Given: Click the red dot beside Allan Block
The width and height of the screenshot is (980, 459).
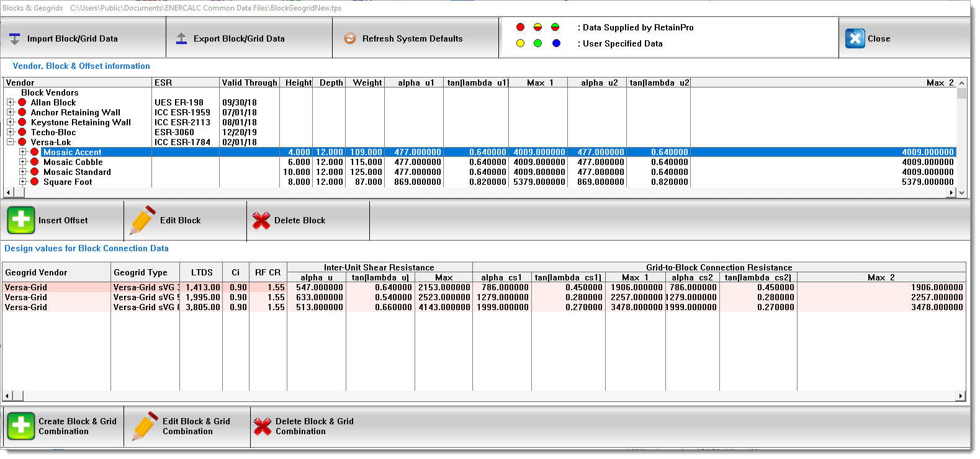Looking at the screenshot, I should click(x=22, y=102).
